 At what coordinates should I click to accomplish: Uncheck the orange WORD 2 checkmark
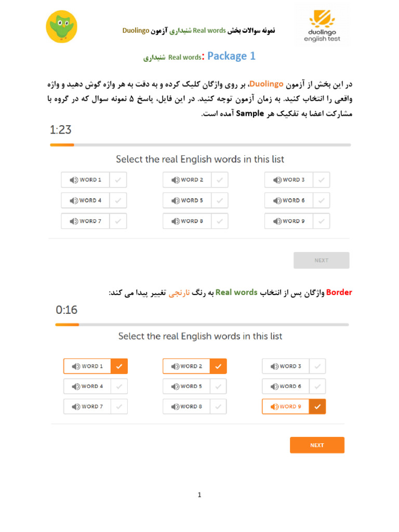[218, 366]
